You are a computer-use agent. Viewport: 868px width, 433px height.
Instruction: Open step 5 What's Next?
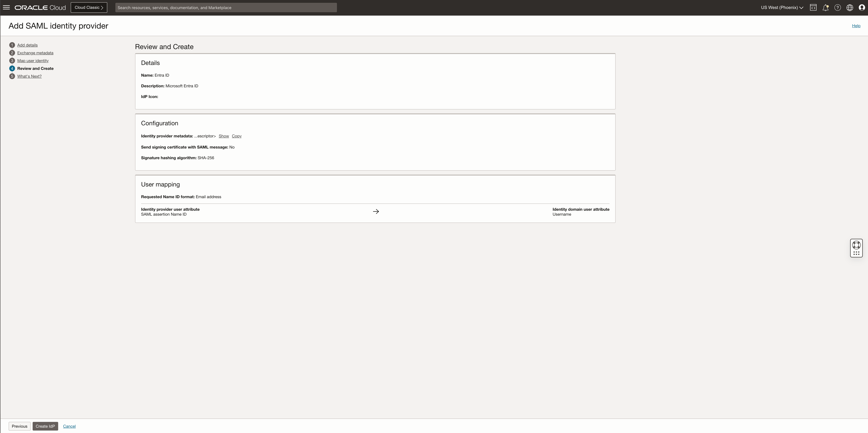pyautogui.click(x=29, y=76)
